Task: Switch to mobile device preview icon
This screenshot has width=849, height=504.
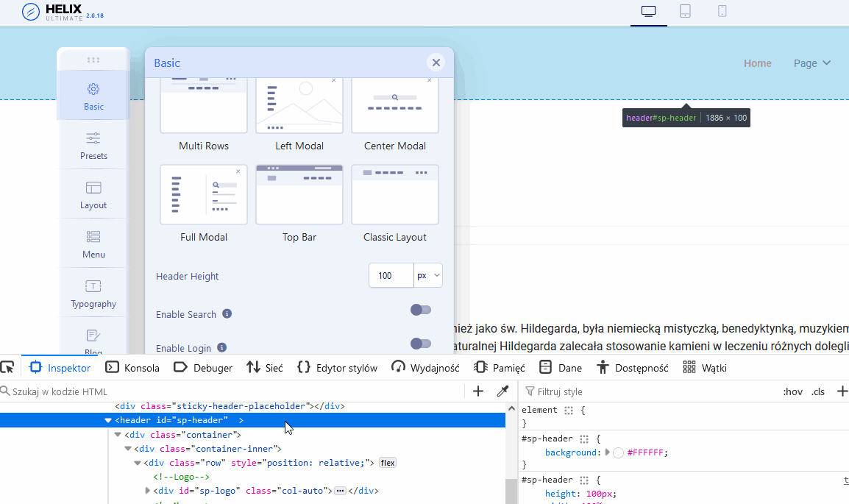Action: (x=722, y=11)
